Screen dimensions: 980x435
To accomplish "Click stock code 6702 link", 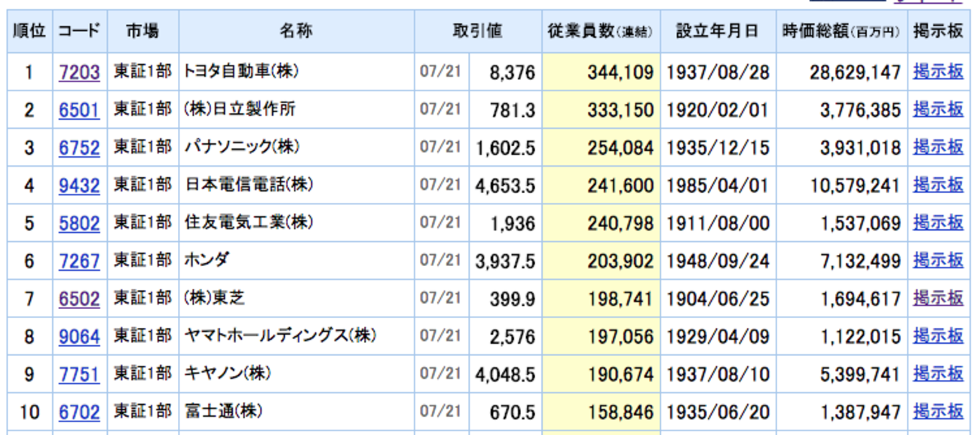I will 79,412.
